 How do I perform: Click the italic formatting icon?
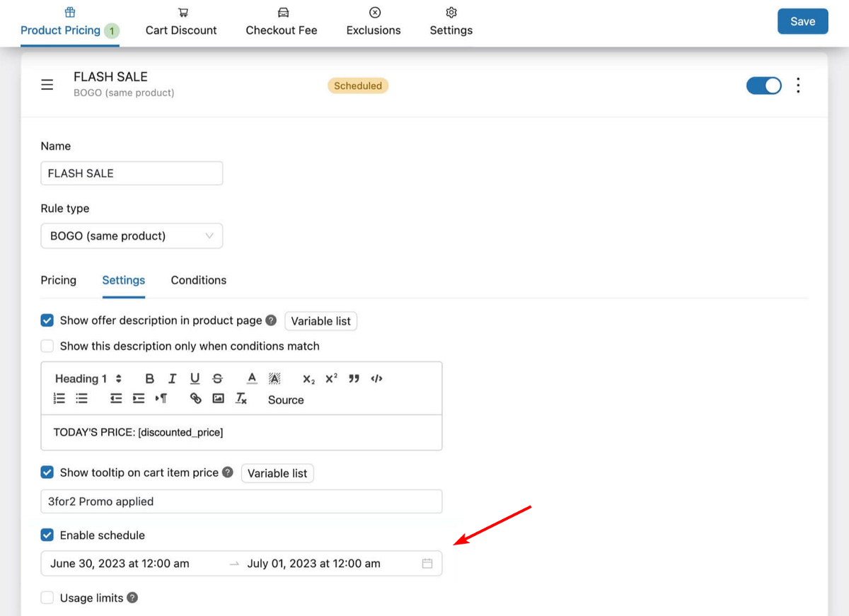point(172,378)
